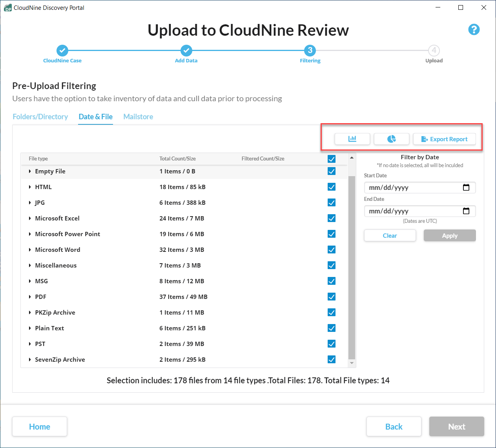Image resolution: width=496 pixels, height=448 pixels.
Task: Focus the End Date input field
Action: (420, 211)
